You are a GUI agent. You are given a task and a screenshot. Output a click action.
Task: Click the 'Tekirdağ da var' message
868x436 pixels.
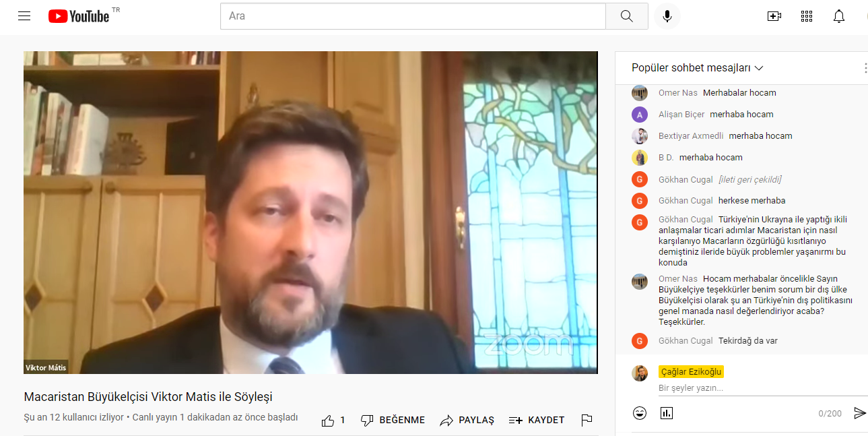click(748, 341)
